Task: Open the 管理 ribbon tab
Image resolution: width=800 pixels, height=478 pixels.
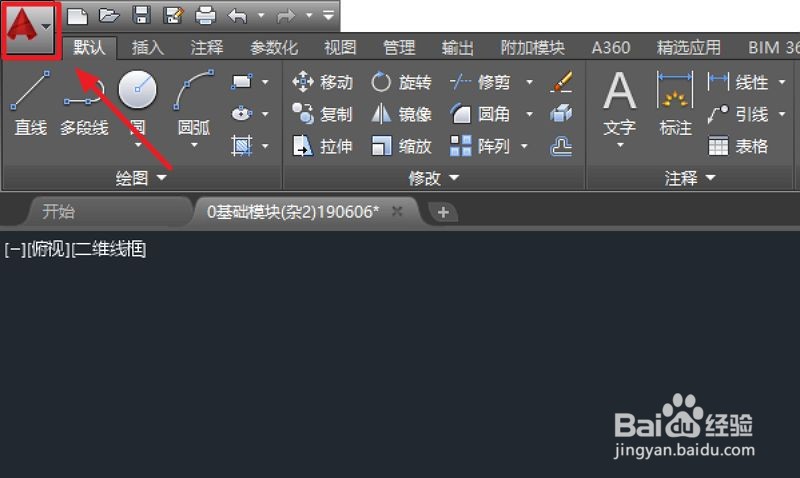Action: point(399,47)
